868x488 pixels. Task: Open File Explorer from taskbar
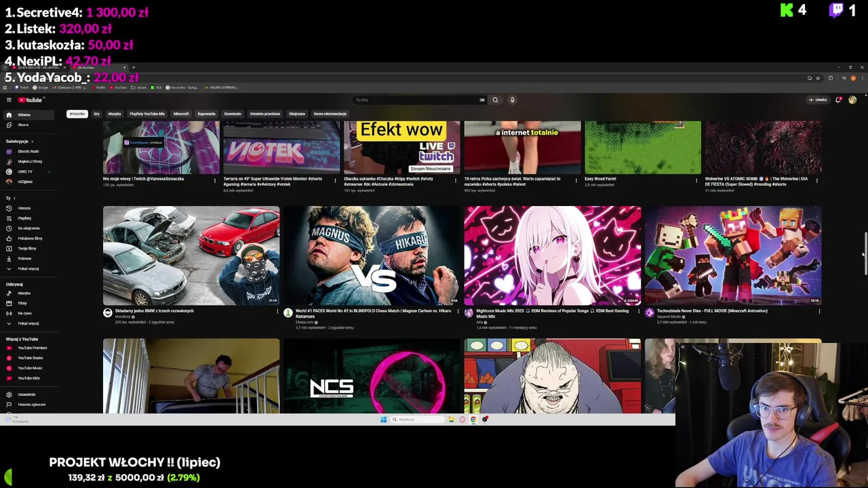tap(452, 420)
